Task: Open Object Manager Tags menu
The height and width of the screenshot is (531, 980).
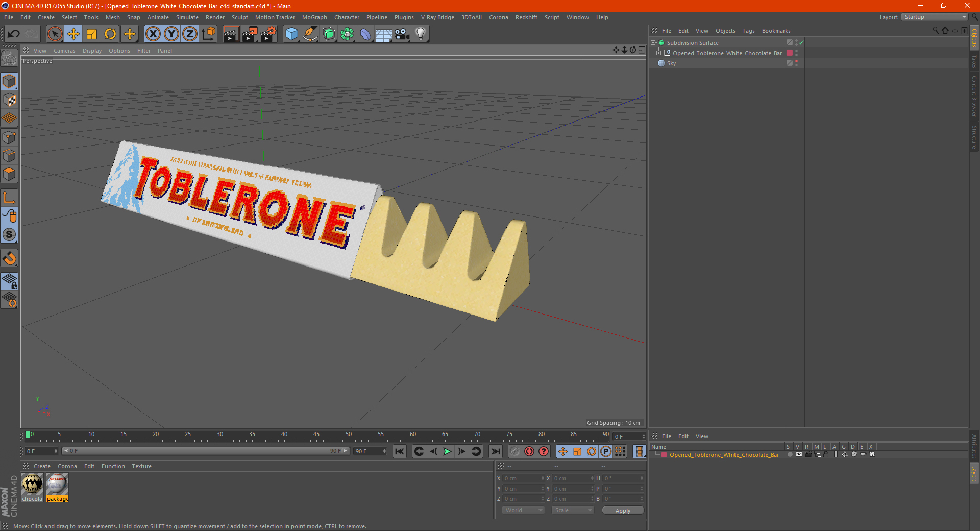Action: pos(748,31)
